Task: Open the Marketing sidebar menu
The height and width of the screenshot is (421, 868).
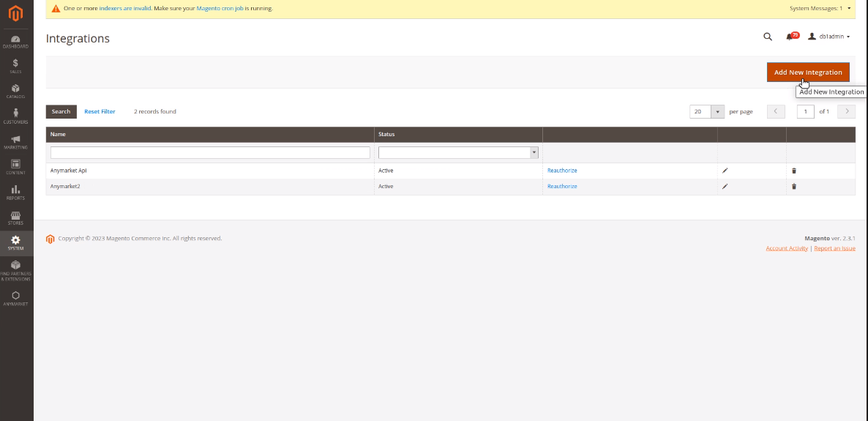Action: (15, 142)
